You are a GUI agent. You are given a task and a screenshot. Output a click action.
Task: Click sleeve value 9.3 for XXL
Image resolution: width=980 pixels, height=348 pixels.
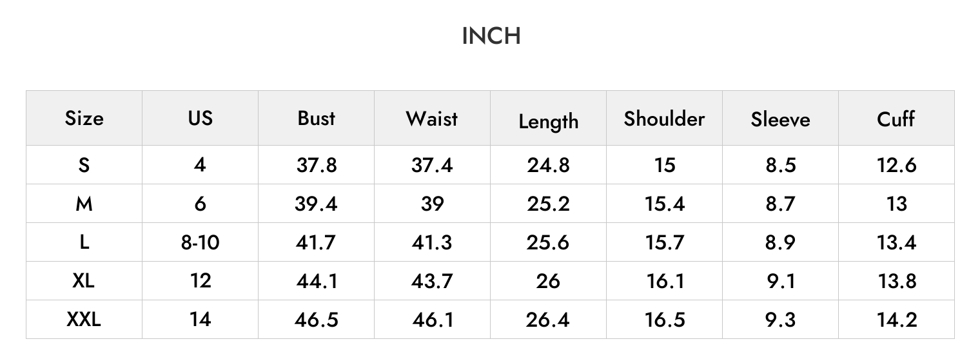point(780,319)
